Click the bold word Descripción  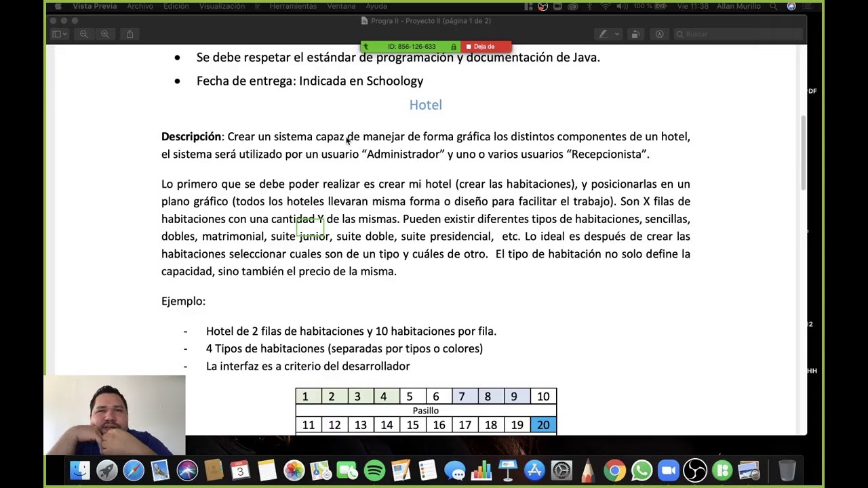(191, 137)
